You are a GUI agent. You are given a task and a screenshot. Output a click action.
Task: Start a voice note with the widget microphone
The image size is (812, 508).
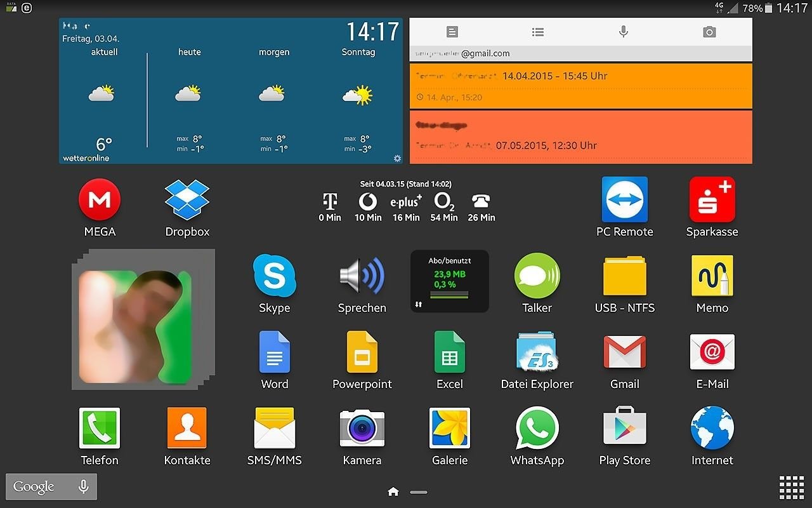click(624, 32)
